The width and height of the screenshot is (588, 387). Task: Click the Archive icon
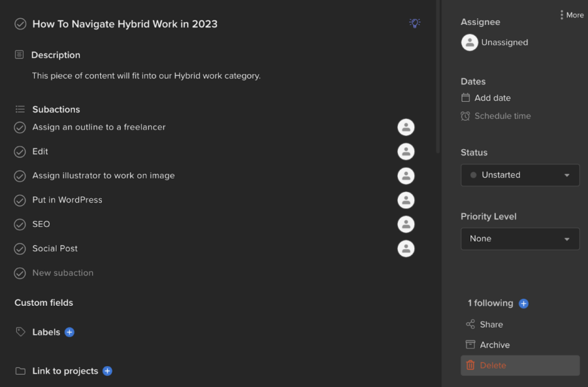point(470,345)
